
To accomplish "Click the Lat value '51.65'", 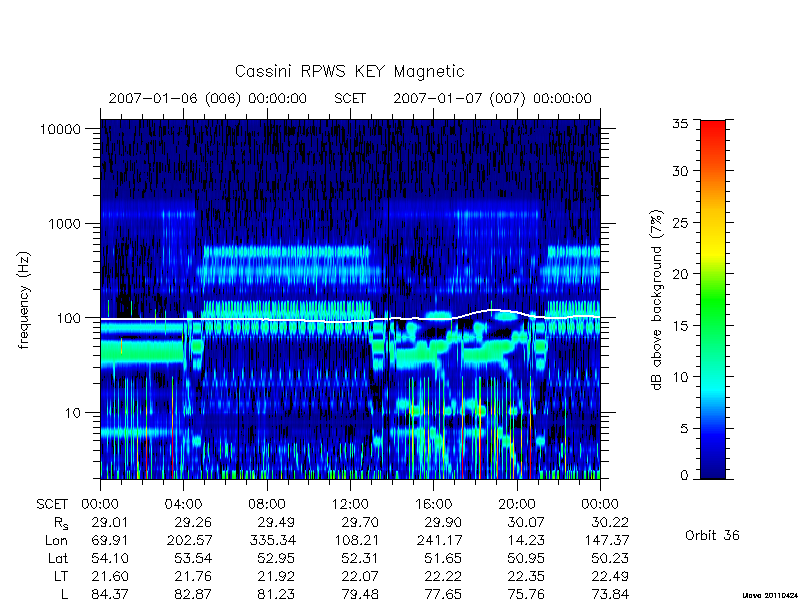I will tap(443, 559).
